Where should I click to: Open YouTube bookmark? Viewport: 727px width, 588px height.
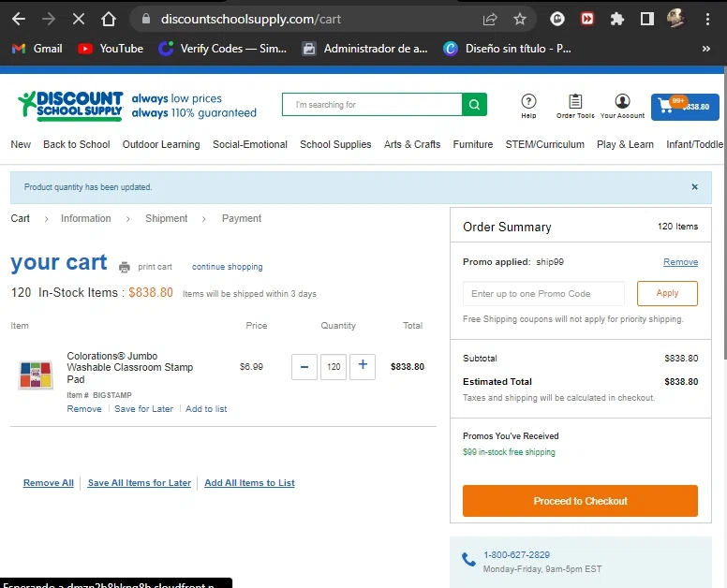point(111,49)
